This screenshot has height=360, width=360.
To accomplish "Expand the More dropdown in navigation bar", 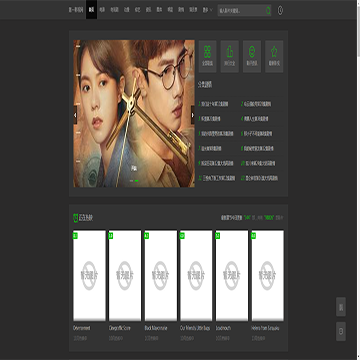I will pos(207,10).
